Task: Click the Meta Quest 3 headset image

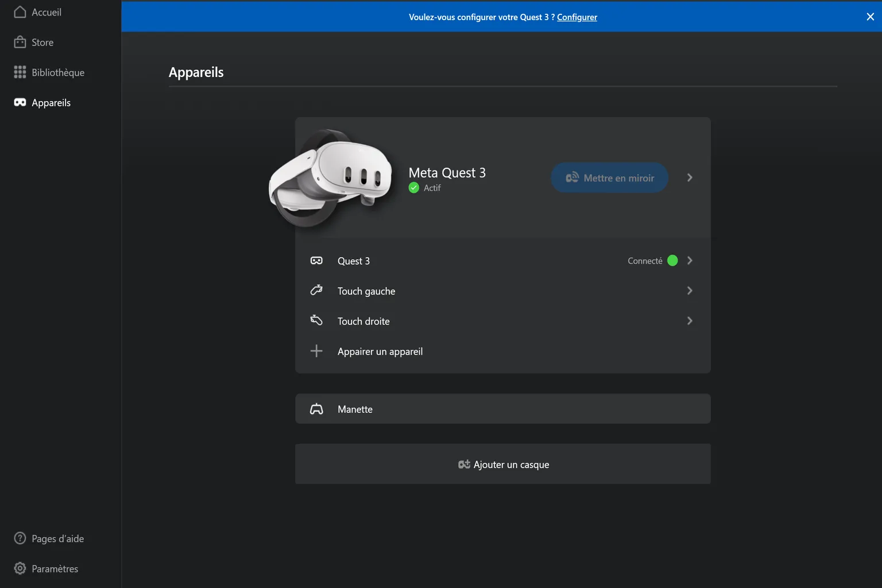Action: point(332,178)
